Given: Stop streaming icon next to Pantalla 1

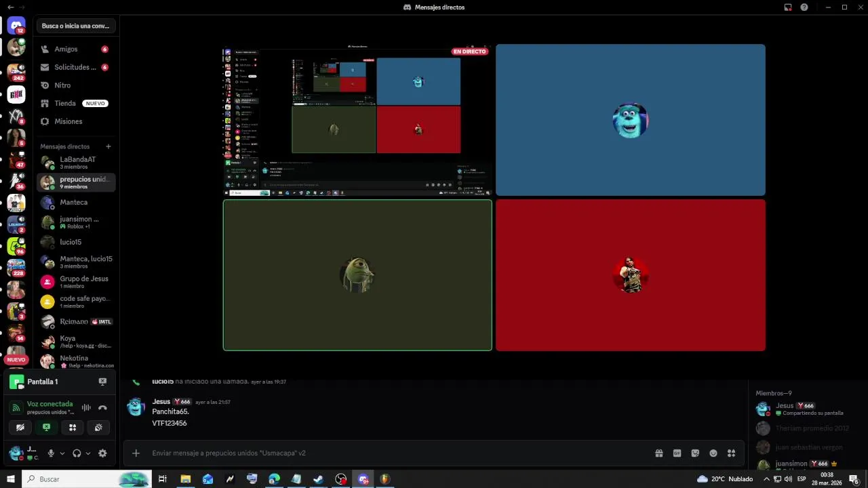Looking at the screenshot, I should click(102, 382).
